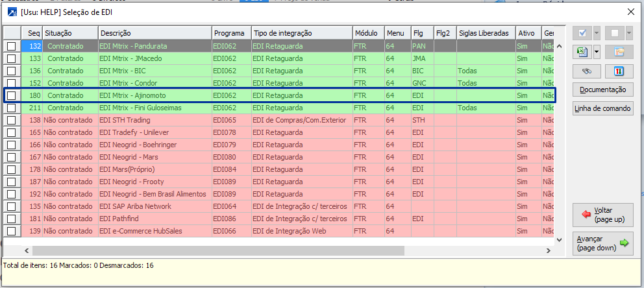Image resolution: width=644 pixels, height=288 pixels.
Task: Click the EDI080 program cell
Action: point(232,157)
